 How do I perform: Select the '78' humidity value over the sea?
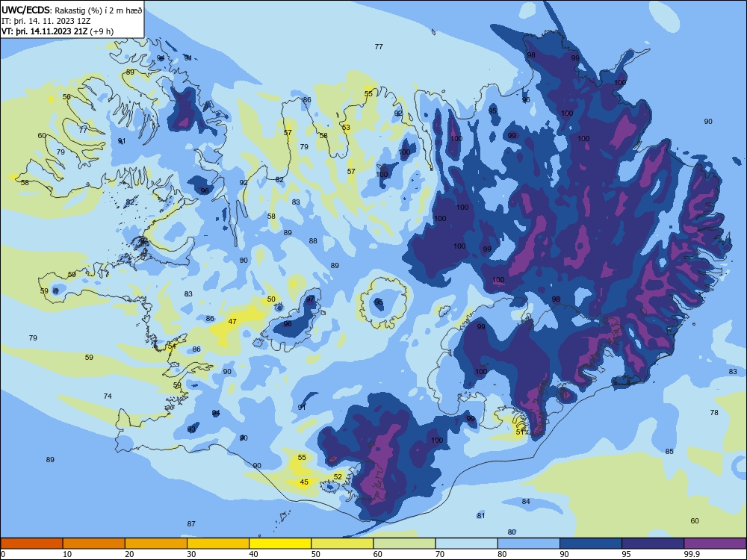coord(714,413)
